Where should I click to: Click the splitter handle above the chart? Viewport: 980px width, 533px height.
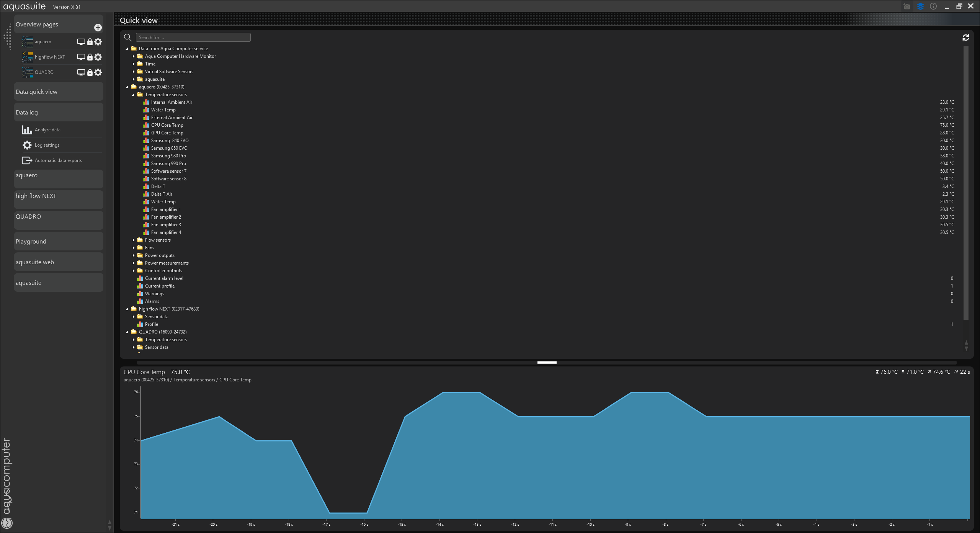(547, 362)
